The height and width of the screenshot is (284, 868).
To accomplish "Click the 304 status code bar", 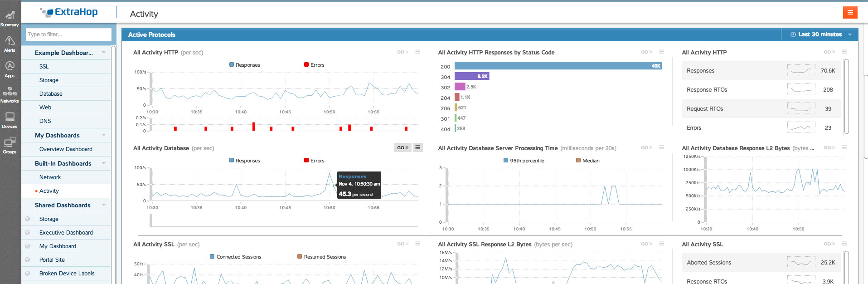I will 472,76.
